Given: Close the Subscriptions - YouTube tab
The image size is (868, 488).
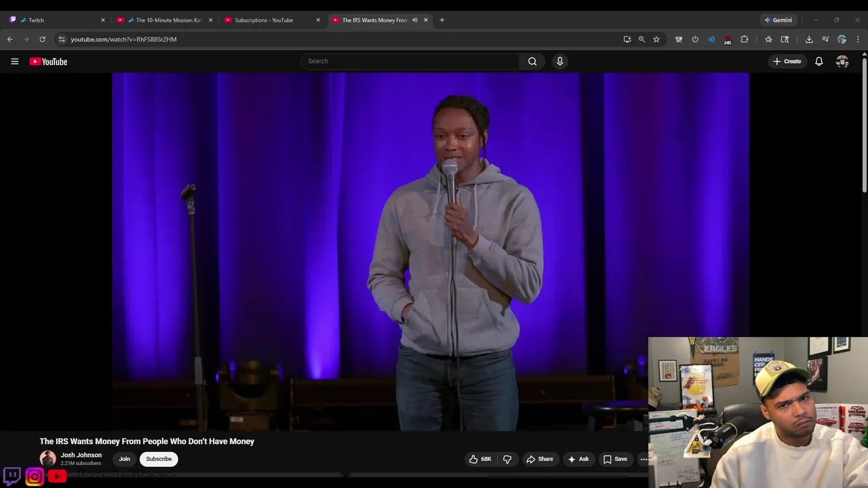Looking at the screenshot, I should [318, 20].
